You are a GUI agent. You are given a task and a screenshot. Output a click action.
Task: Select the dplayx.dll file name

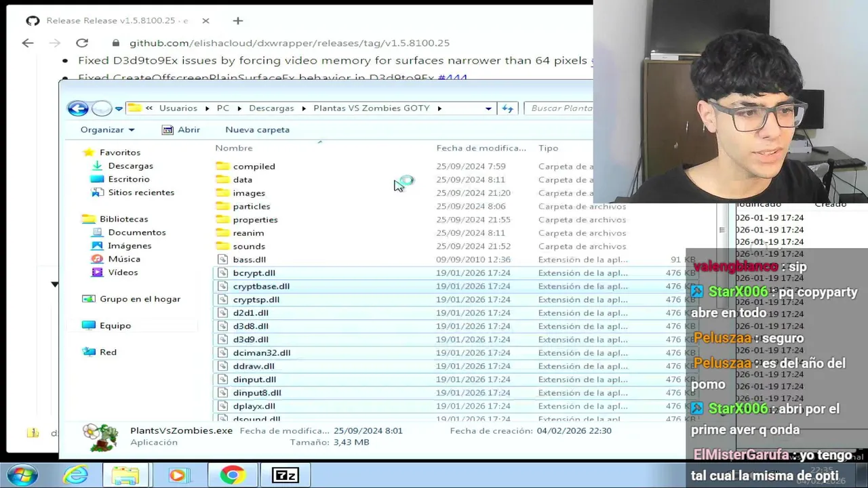coord(254,406)
